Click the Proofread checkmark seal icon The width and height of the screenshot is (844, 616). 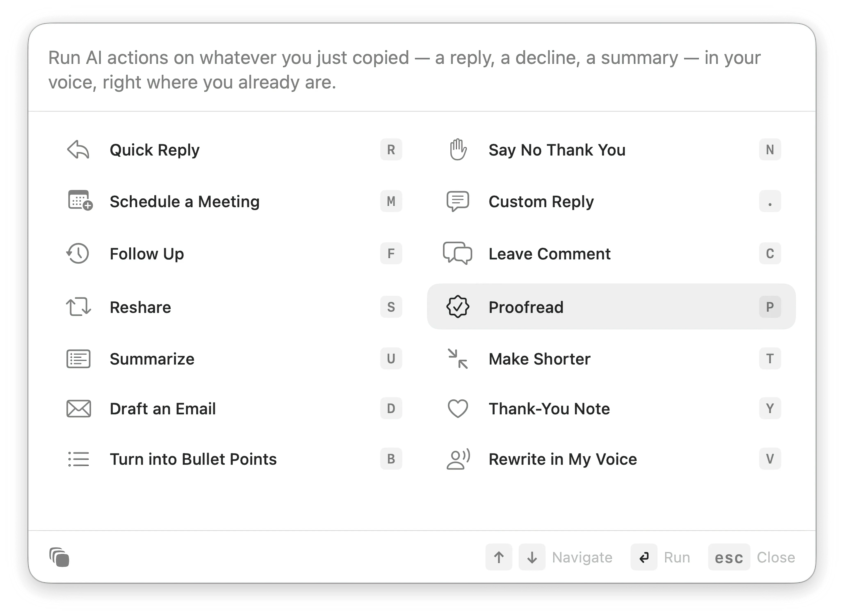(458, 307)
